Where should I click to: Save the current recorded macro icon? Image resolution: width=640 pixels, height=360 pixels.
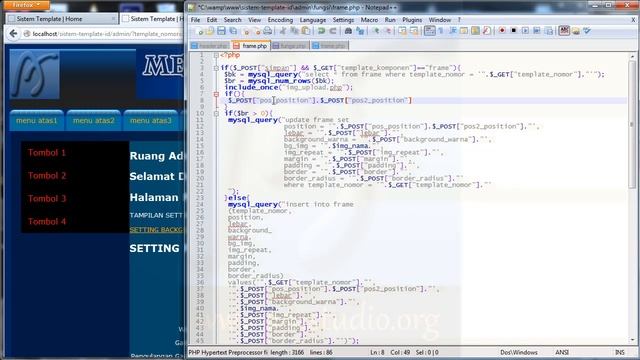click(x=549, y=31)
